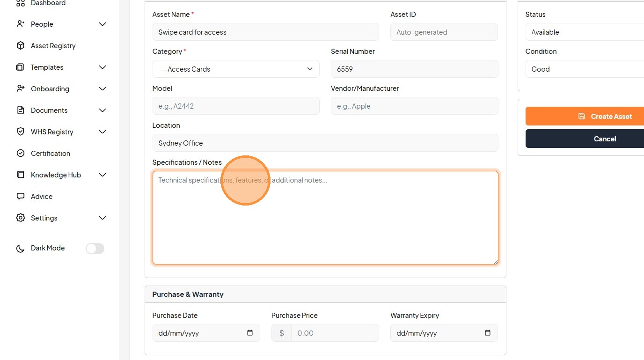Click the Serial Number input field
Image resolution: width=644 pixels, height=360 pixels.
point(414,69)
